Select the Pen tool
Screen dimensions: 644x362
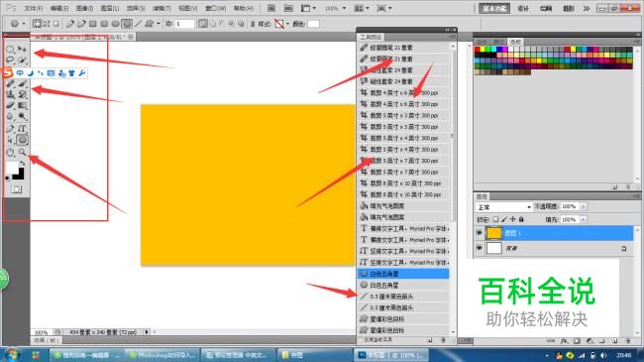(10, 129)
